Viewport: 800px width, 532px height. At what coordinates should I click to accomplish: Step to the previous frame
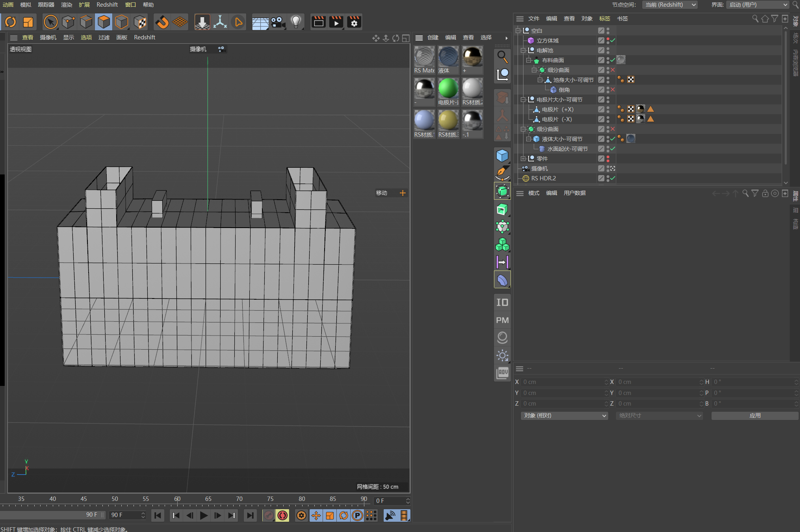click(x=190, y=515)
